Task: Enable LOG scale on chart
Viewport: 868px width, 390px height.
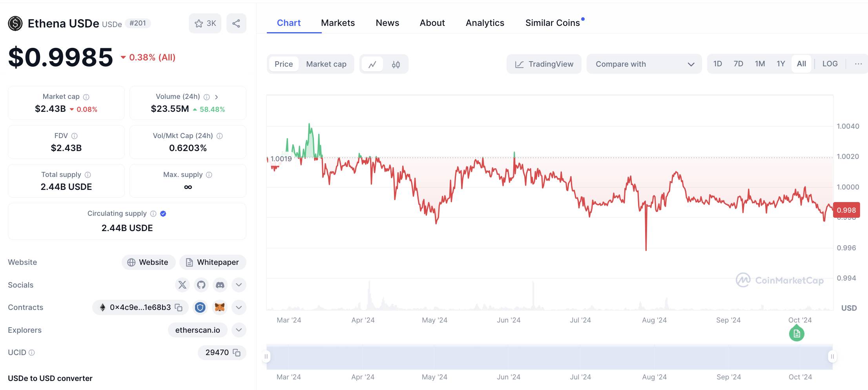Action: [830, 64]
